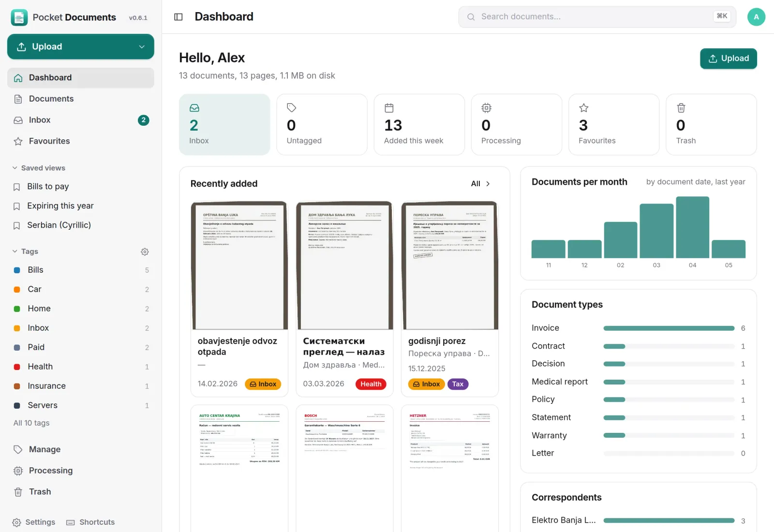The image size is (774, 532).
Task: Click the Health tag badge
Action: point(371,384)
